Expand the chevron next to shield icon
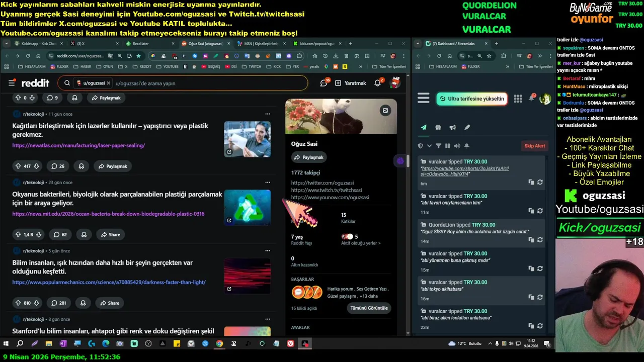The height and width of the screenshot is (362, 644). tap(429, 146)
